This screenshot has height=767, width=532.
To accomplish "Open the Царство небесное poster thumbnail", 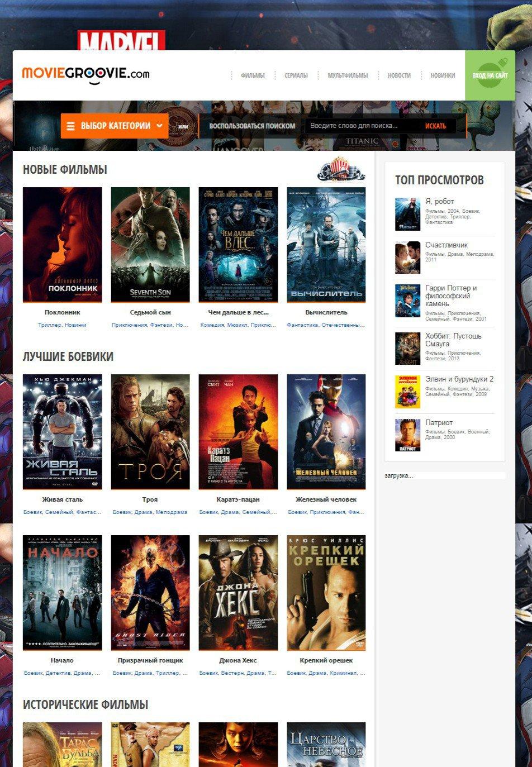I will click(326, 745).
